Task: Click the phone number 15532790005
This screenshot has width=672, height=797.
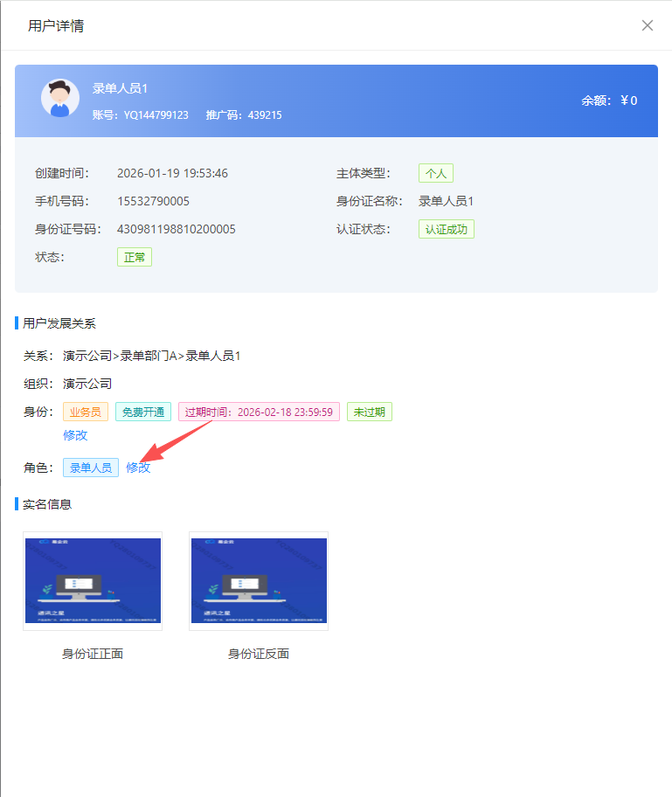Action: click(x=153, y=201)
